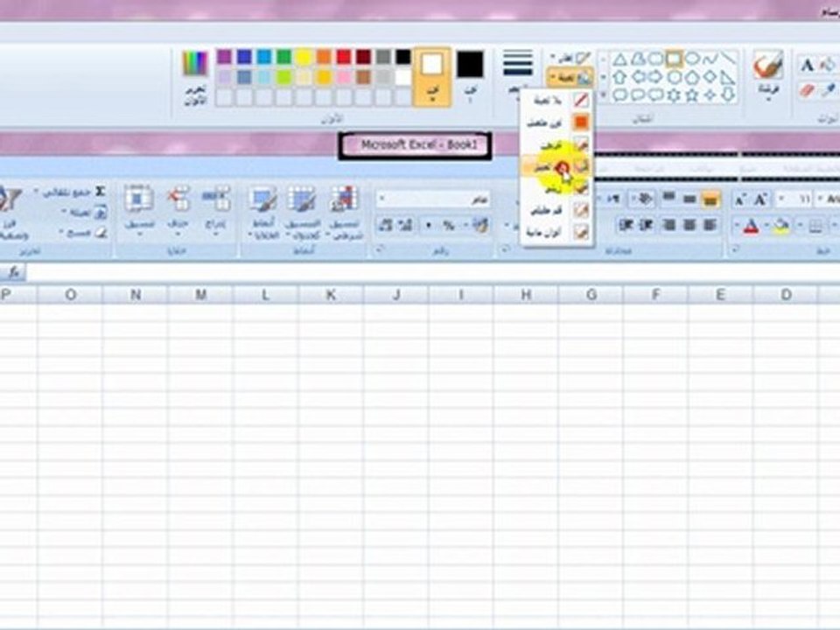Screen dimensions: 840x630
Task: Choose the Watercolor fill option
Action: pyautogui.click(x=557, y=233)
